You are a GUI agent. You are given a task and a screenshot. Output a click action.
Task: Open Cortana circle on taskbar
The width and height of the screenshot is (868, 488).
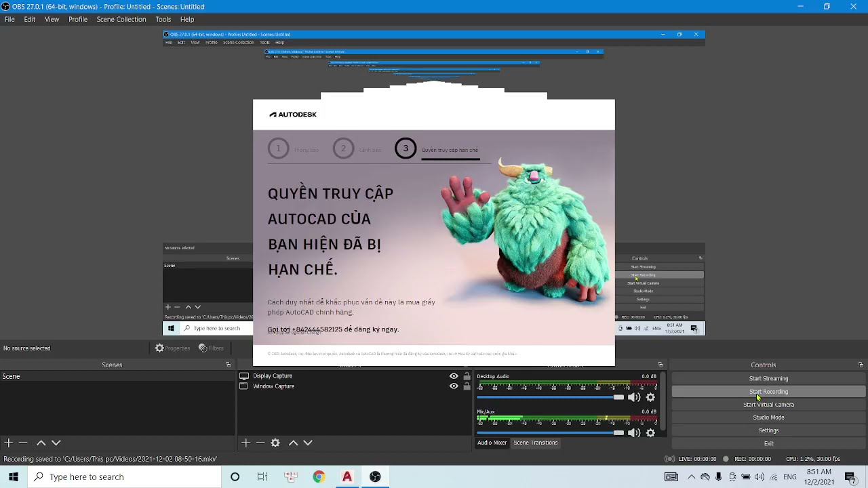(235, 476)
